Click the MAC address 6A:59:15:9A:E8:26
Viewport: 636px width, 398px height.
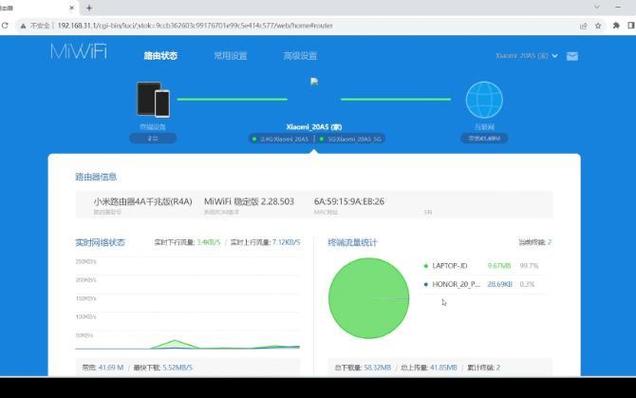click(x=349, y=202)
